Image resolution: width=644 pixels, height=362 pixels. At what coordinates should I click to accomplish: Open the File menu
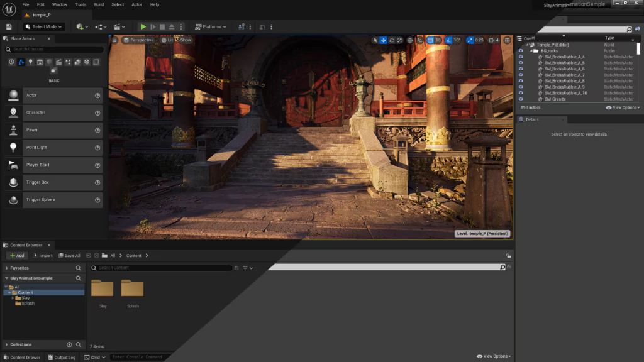pos(26,4)
